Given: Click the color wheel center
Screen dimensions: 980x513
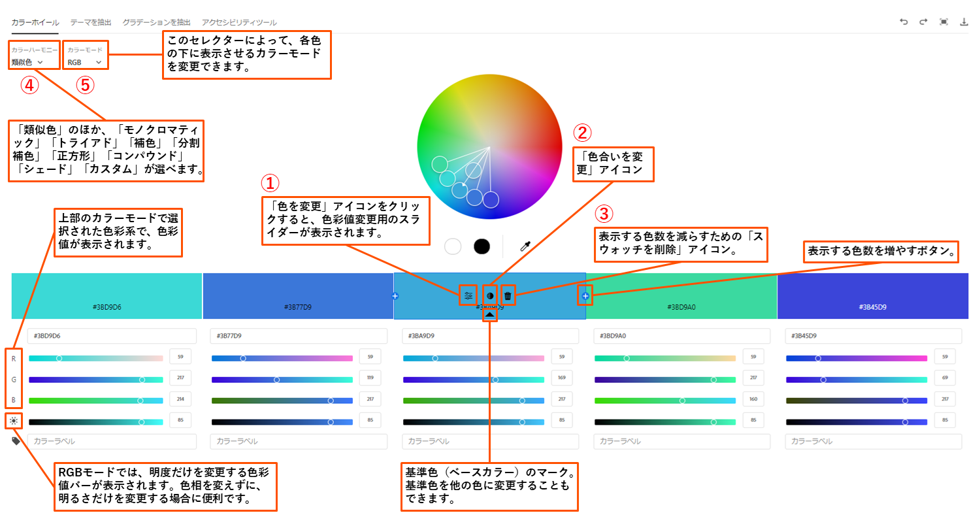Looking at the screenshot, I should point(490,147).
